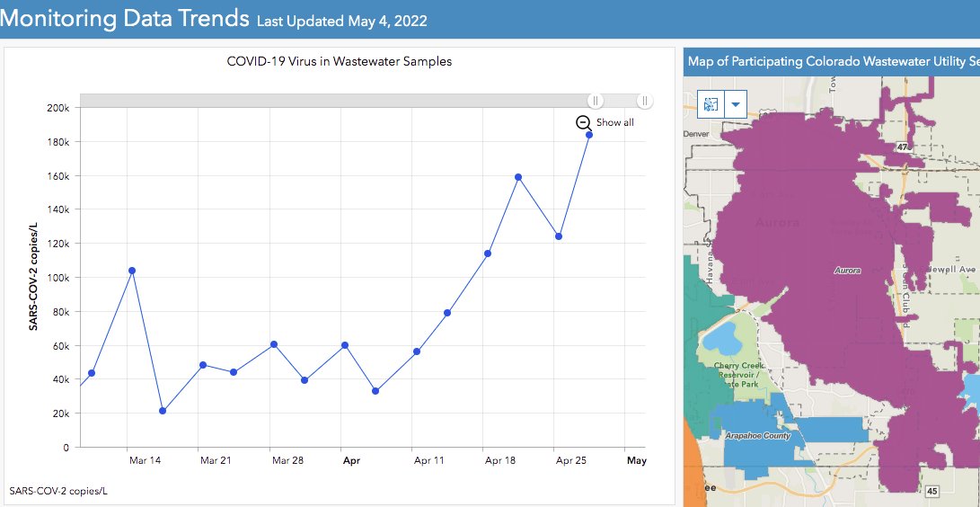Viewport: 980px width, 507px height.
Task: Click the 'Map of Participating Colorado Wastewater' panel header
Action: pos(833,61)
